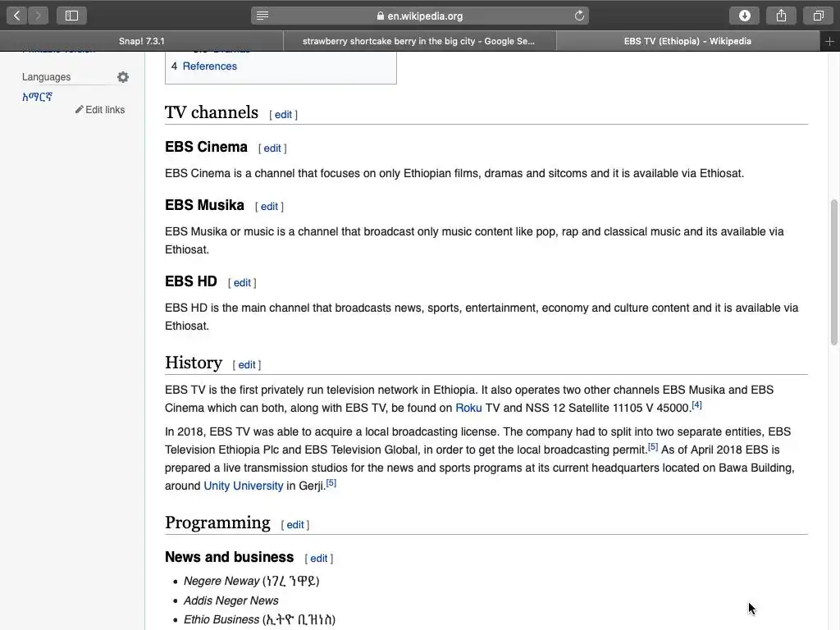Click the EBS HD subheading
840x630 pixels.
190,282
